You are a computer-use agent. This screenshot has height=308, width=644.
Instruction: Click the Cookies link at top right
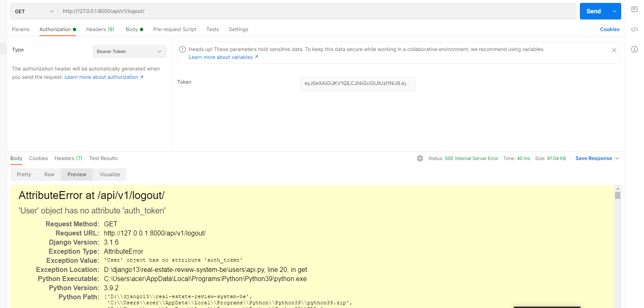click(610, 29)
